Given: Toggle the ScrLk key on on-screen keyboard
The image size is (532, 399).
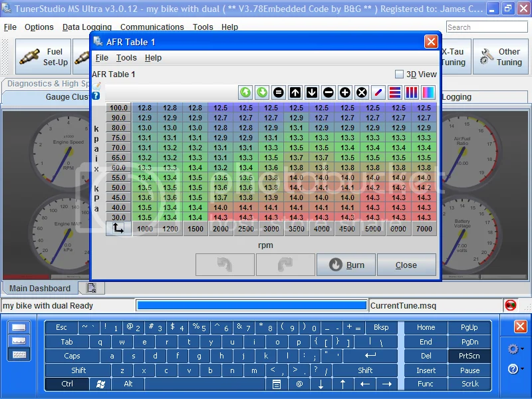Looking at the screenshot, I should coord(469,384).
